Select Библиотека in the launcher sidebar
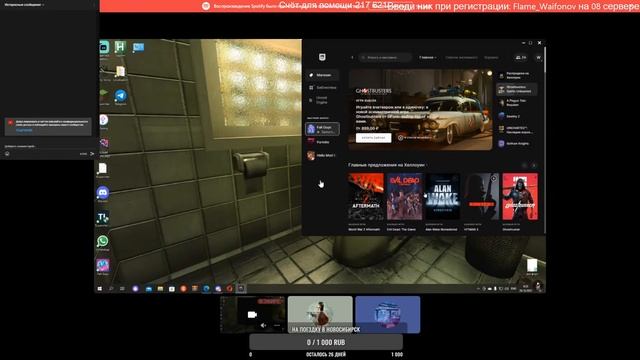Viewport: 640px width, 360px height. (322, 88)
